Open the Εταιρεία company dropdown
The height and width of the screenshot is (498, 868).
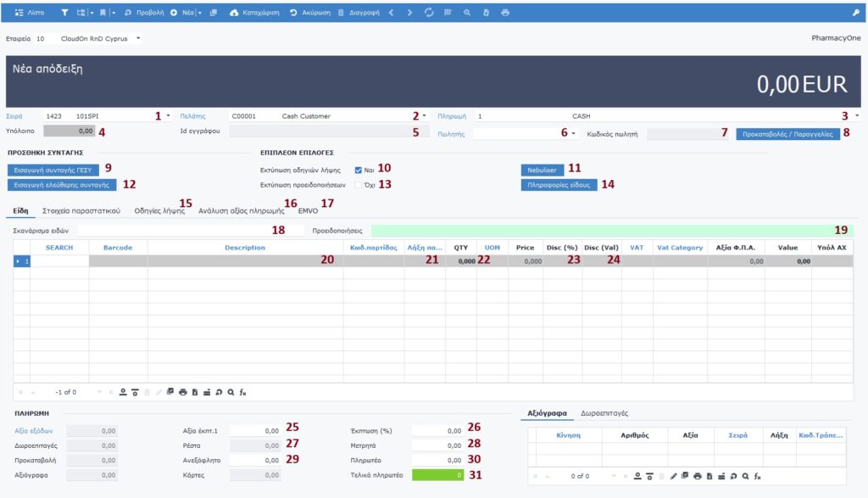[x=138, y=39]
